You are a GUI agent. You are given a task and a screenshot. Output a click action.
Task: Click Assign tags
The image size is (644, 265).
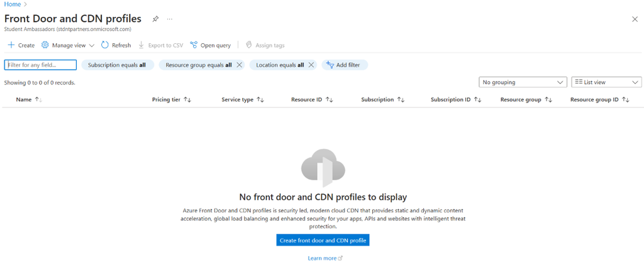pos(265,45)
